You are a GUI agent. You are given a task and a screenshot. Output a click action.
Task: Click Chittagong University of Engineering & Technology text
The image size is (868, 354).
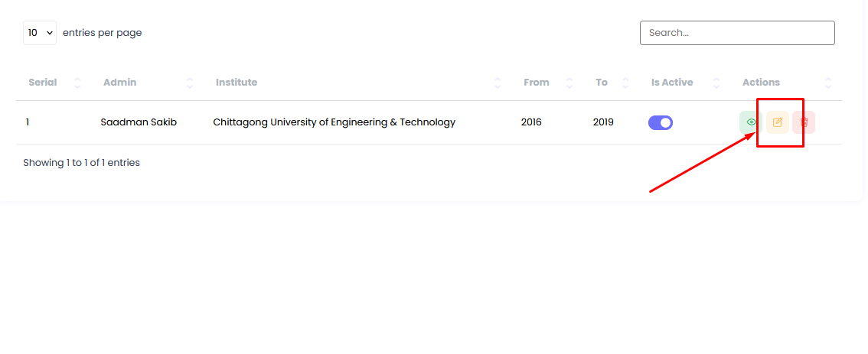pyautogui.click(x=334, y=122)
